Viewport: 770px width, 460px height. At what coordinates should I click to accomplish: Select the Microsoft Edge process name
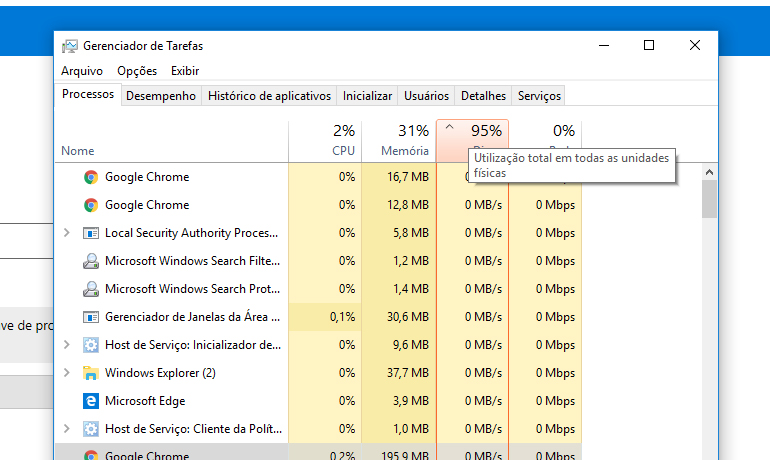pos(145,401)
